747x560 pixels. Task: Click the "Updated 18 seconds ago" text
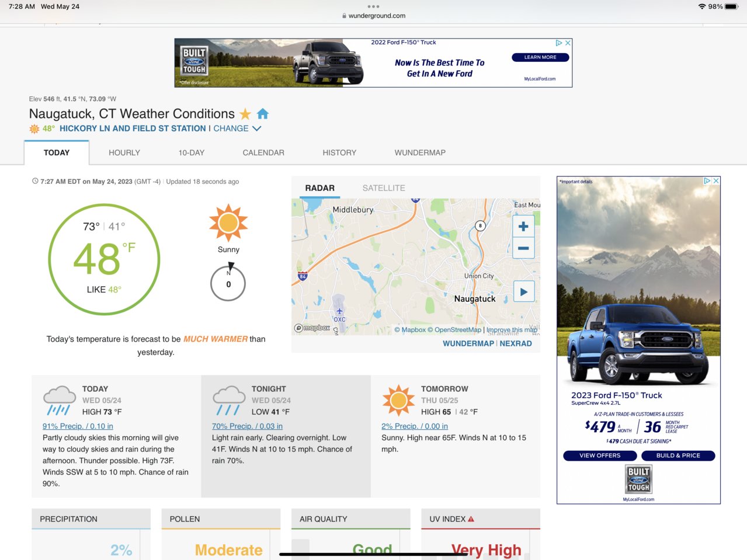(203, 182)
